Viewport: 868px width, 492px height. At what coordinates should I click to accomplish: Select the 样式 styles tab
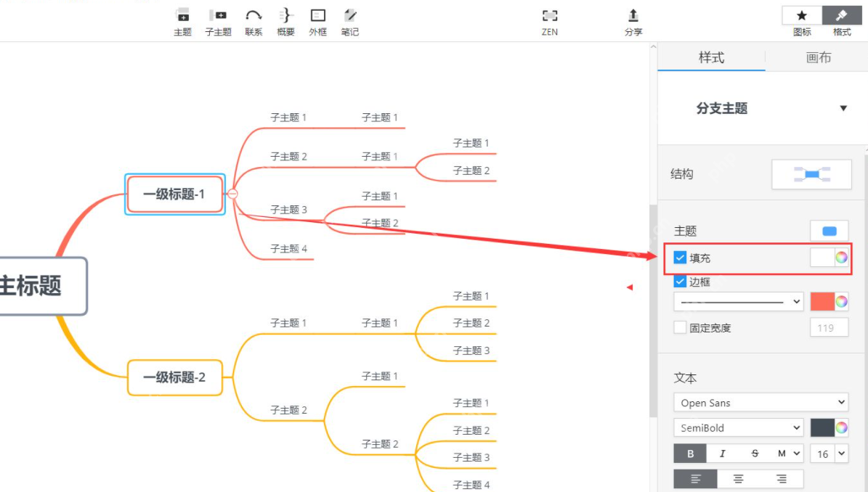[711, 57]
